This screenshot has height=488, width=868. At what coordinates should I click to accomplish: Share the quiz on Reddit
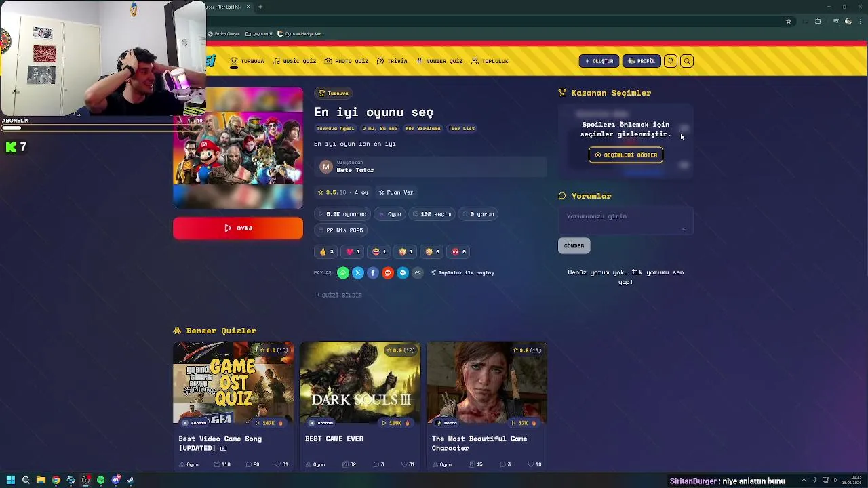(x=388, y=272)
